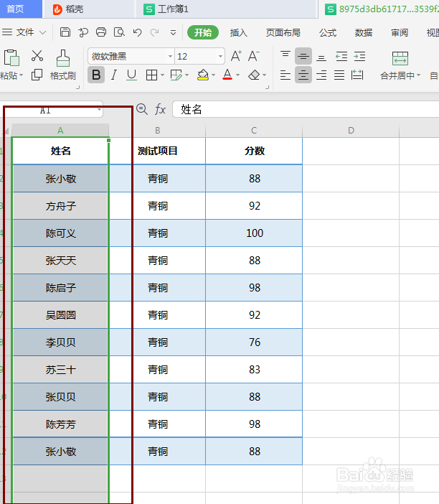Switch to the 插入 ribbon tab
Screen dimensions: 439x504
(x=238, y=32)
